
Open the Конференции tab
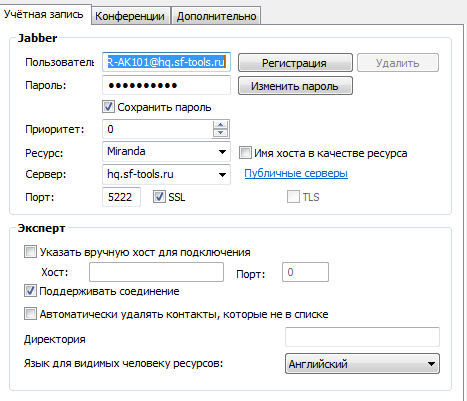[131, 16]
